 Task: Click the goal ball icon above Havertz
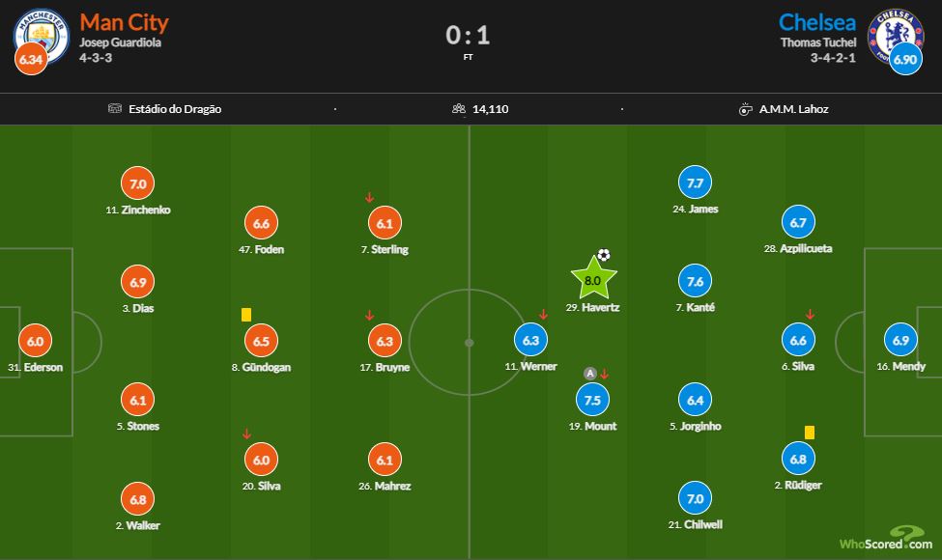click(x=604, y=255)
